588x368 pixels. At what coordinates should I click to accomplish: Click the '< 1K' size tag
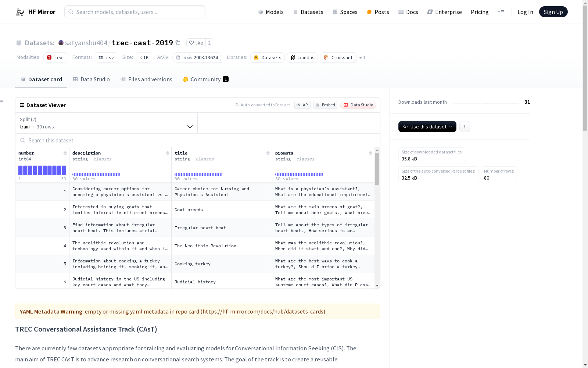pos(144,57)
